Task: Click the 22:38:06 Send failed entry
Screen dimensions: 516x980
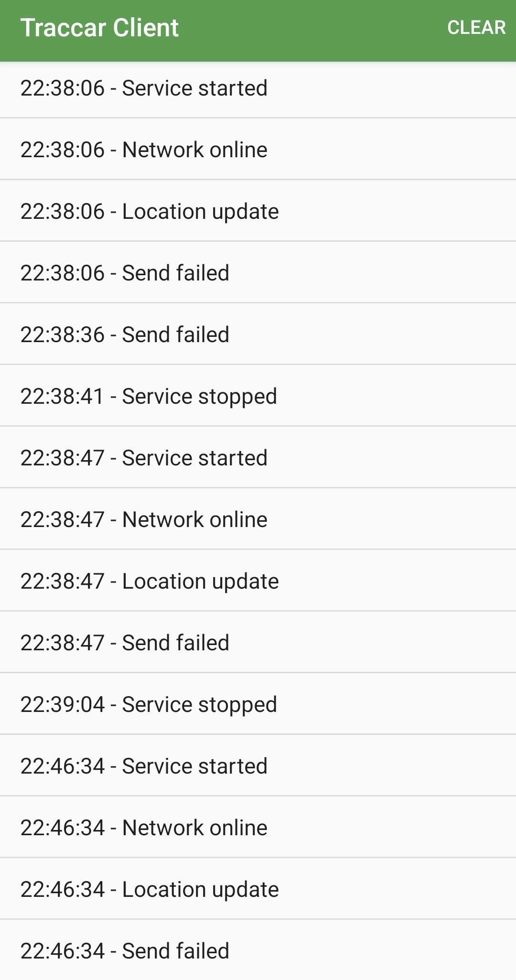Action: pyautogui.click(x=125, y=272)
